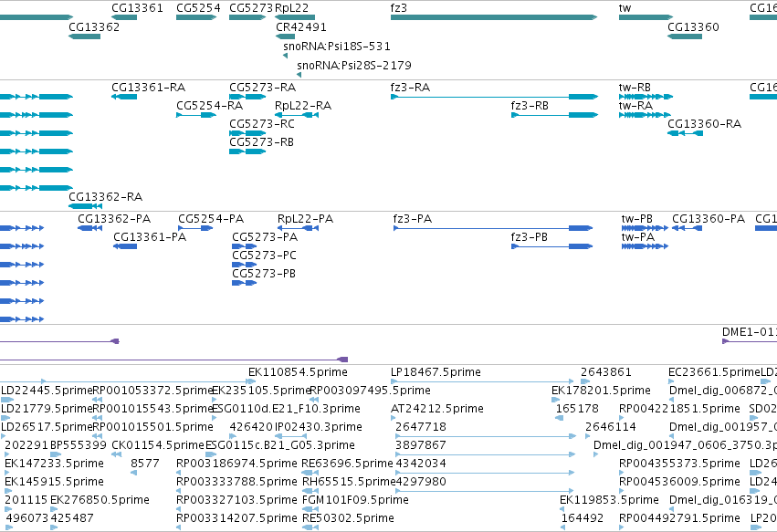This screenshot has width=777, height=532.
Task: Click the EC23661.5prime EST label
Action: click(714, 372)
